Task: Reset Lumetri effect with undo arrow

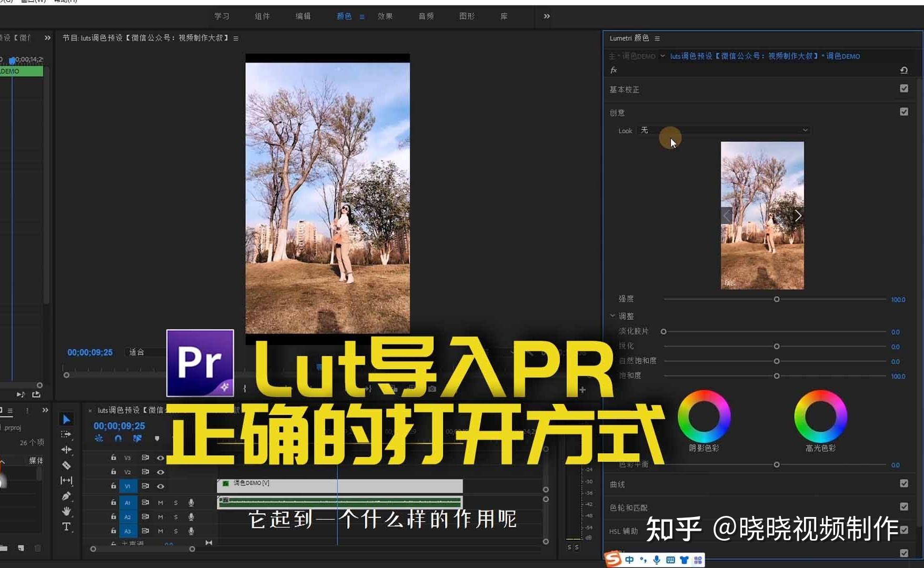Action: pos(903,70)
